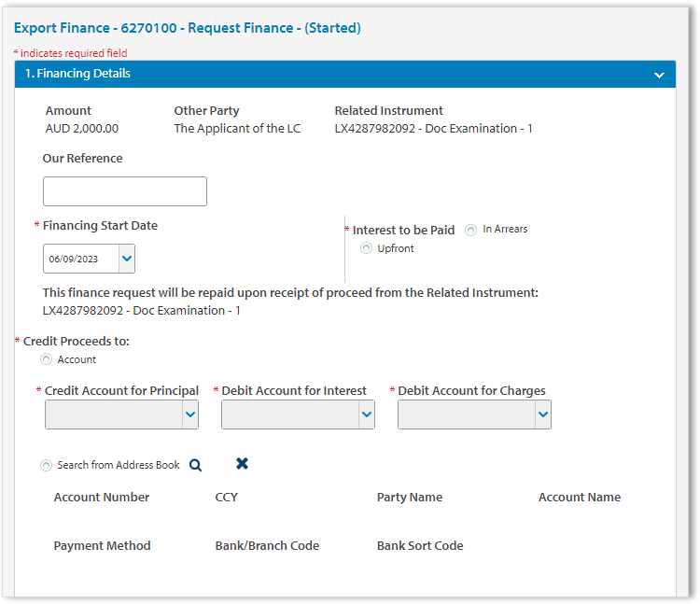Viewport: 700px width, 604px height.
Task: Select the Search from Address Book option
Action: tap(47, 465)
